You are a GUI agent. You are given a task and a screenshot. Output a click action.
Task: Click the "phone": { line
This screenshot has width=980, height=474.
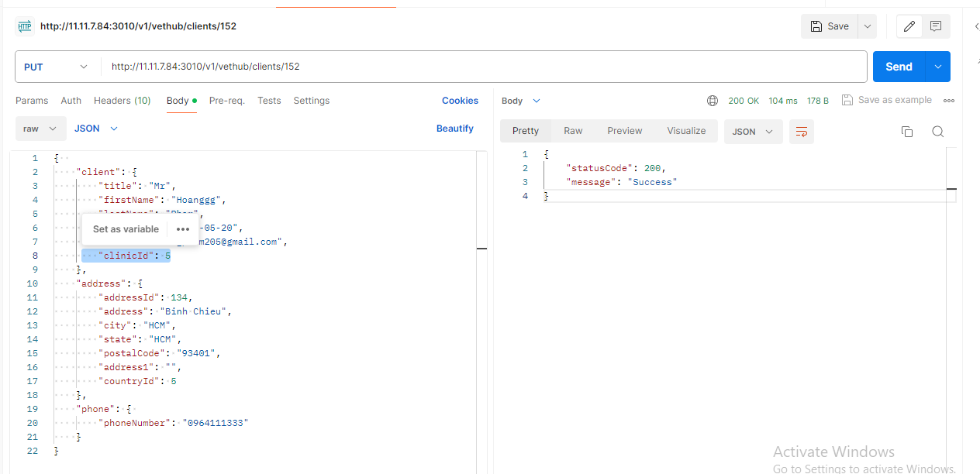click(105, 409)
